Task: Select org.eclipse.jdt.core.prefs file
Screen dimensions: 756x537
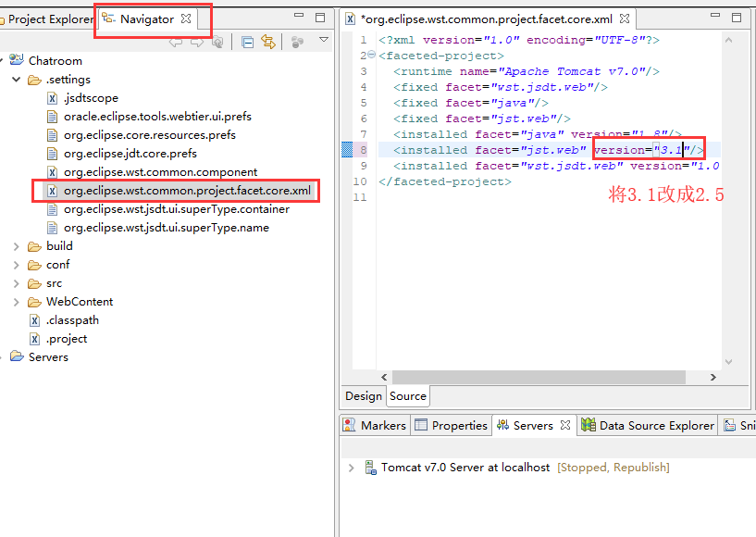Action: [130, 154]
